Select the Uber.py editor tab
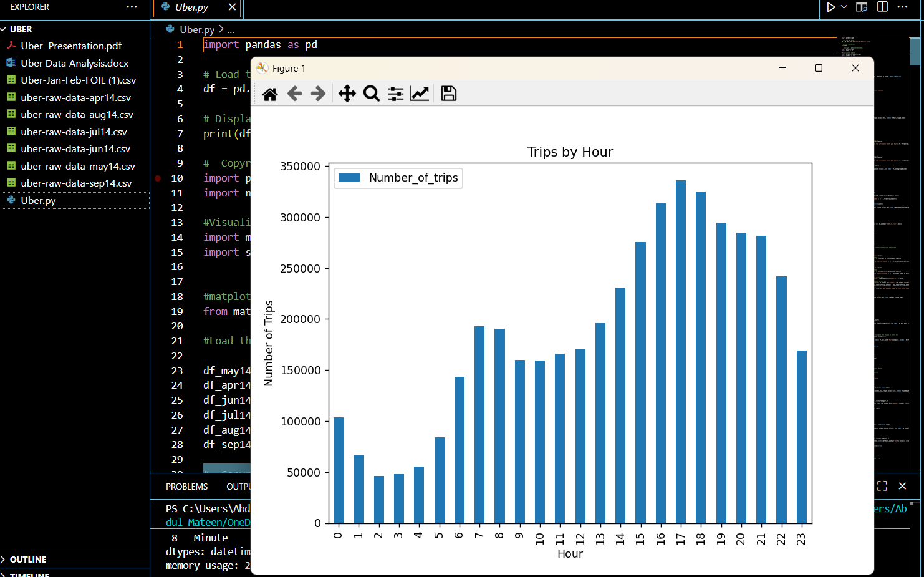The image size is (924, 577). coord(191,7)
